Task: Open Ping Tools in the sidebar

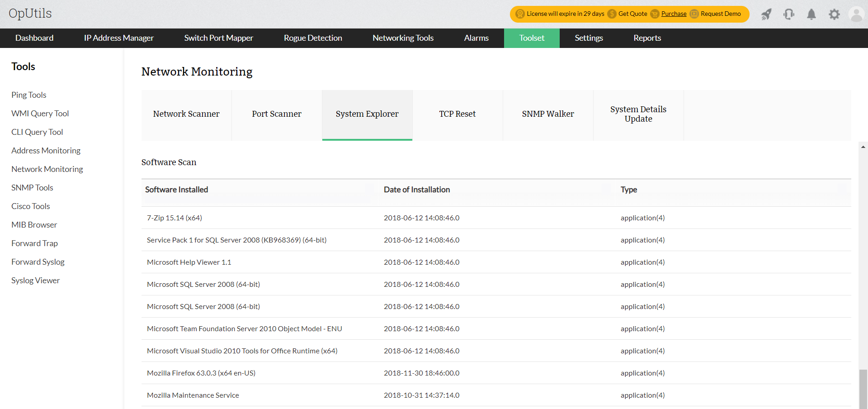Action: (x=29, y=95)
